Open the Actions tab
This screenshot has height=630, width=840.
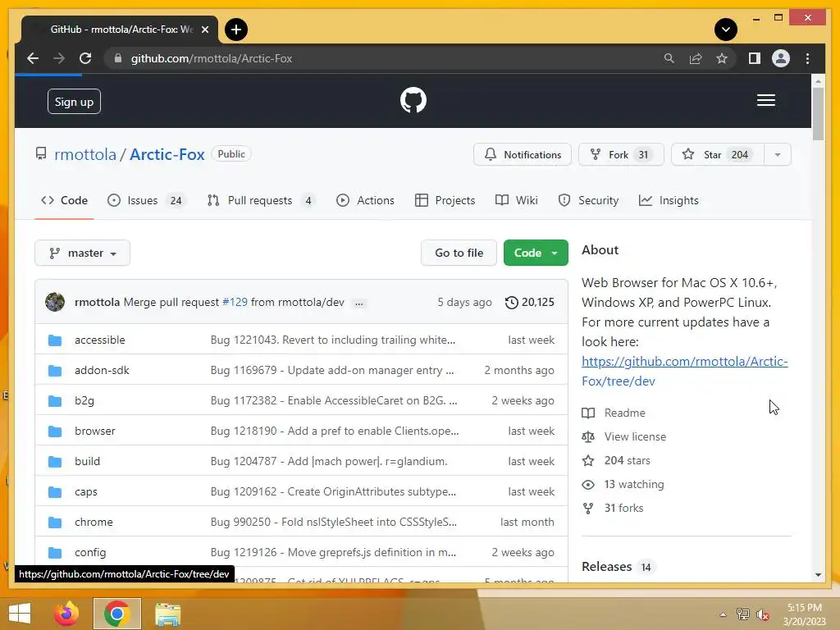[x=365, y=200]
